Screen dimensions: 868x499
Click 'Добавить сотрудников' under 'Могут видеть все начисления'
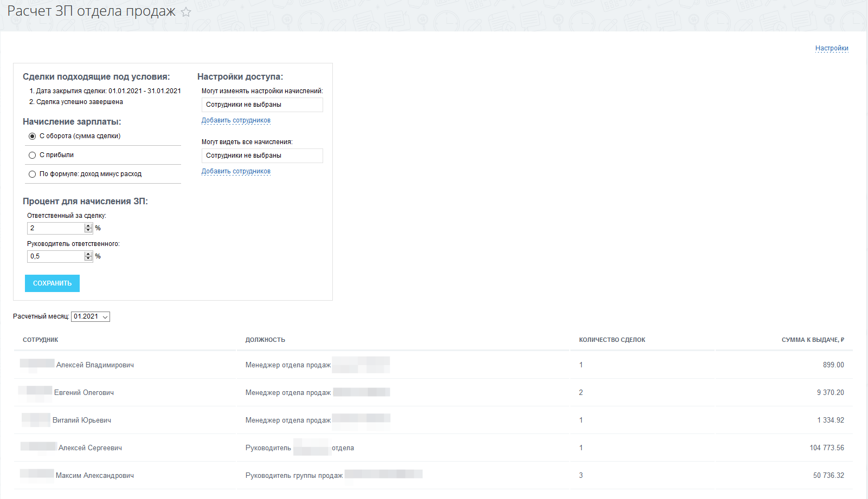pyautogui.click(x=236, y=171)
